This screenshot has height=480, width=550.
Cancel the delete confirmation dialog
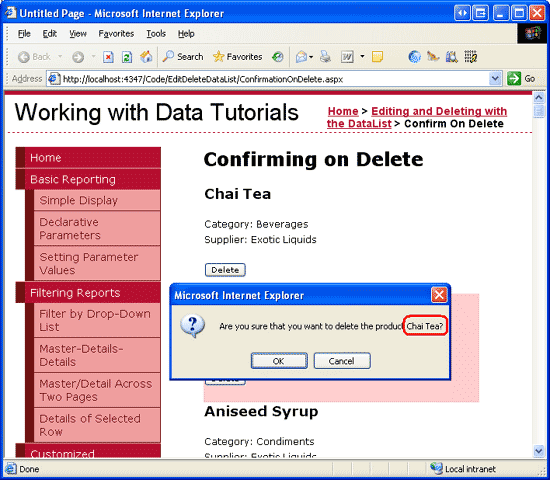click(x=342, y=361)
